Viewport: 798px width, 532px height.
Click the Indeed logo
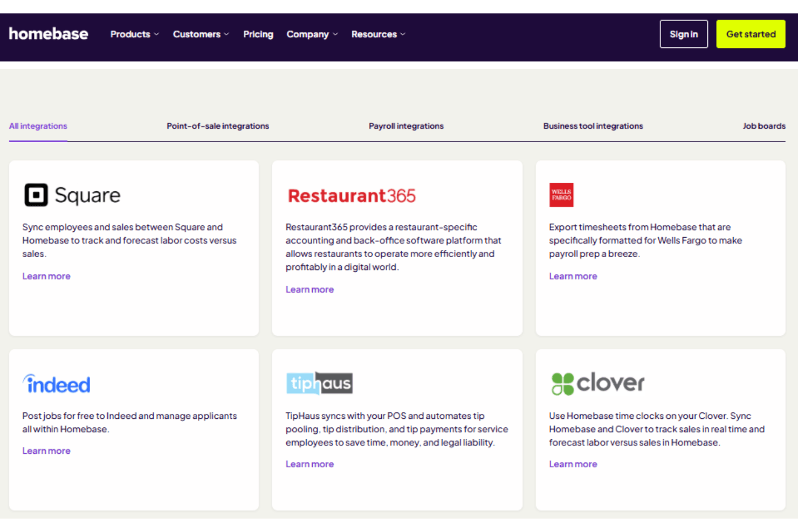(56, 384)
